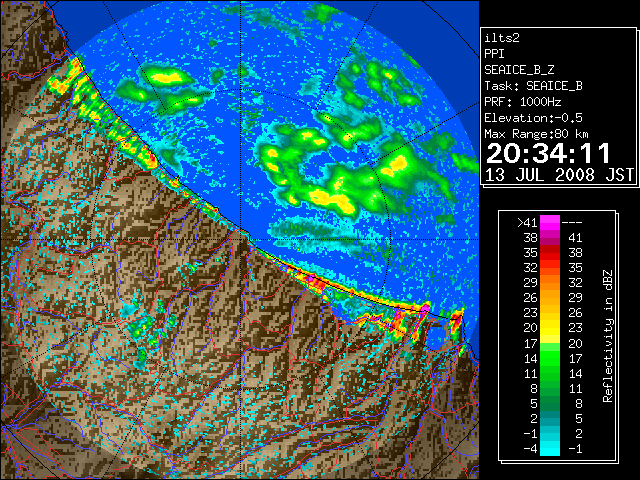Viewport: 640px width, 480px height.
Task: Click the 'SEAICE_B_Z' product label
Action: pyautogui.click(x=519, y=70)
